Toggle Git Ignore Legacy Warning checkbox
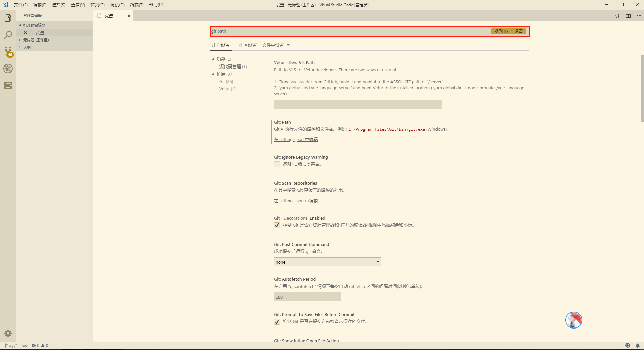Screen dimensions: 644x350 pyautogui.click(x=277, y=164)
